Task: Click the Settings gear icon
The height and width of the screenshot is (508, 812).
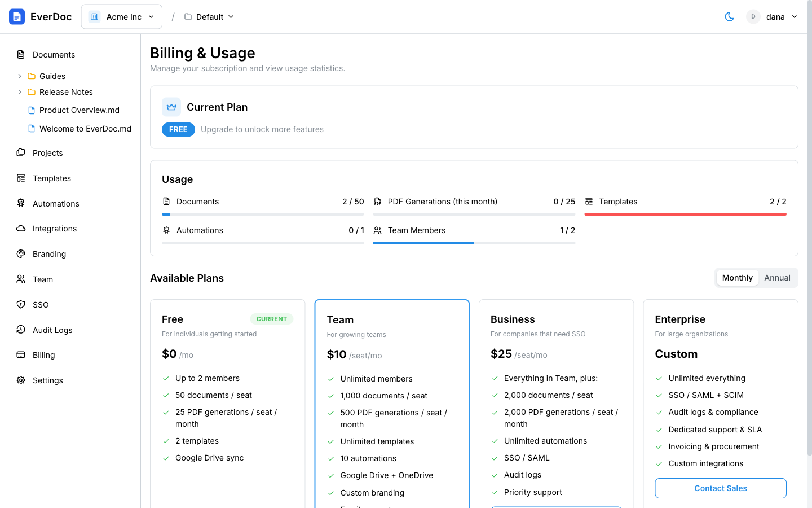Action: [21, 380]
